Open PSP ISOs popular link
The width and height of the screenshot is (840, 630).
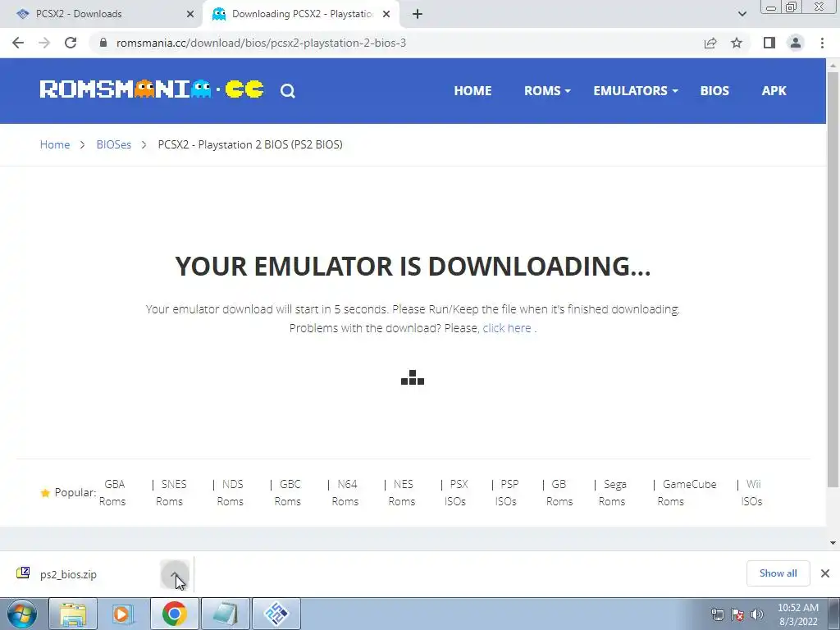[507, 493]
